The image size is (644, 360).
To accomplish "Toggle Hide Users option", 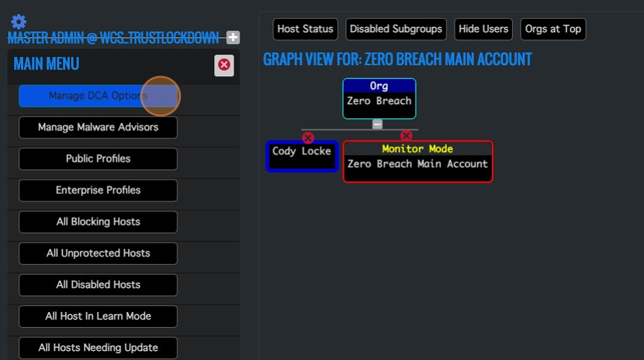I will click(x=483, y=29).
